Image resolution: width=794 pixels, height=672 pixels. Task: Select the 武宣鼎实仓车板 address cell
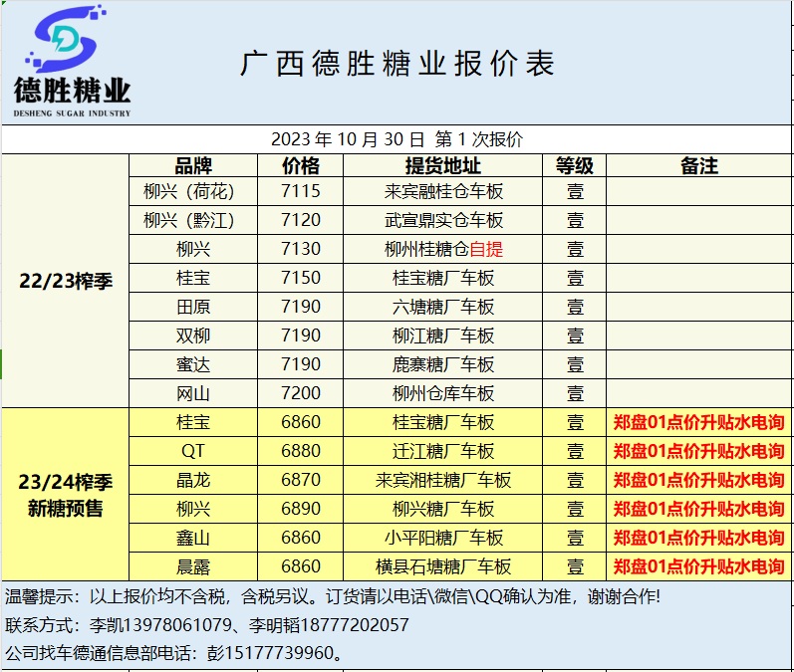point(443,220)
